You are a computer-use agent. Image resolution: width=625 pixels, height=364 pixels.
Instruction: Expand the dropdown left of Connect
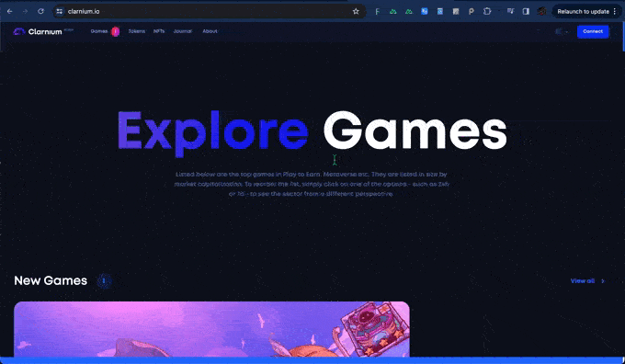click(562, 31)
